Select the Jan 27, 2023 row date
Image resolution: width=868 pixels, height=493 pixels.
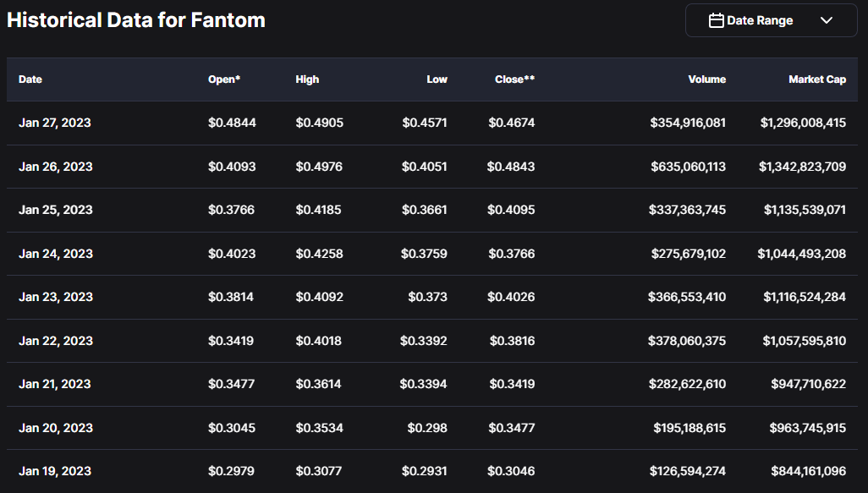[x=55, y=123]
